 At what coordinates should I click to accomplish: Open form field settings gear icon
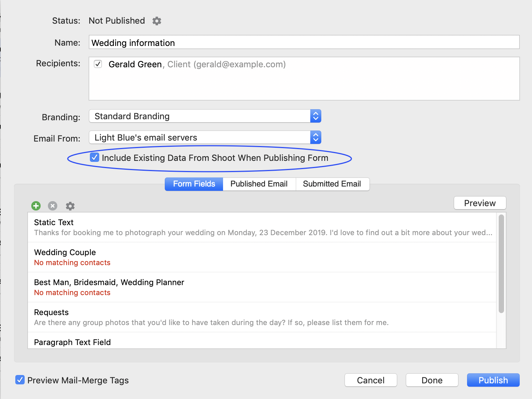click(x=70, y=206)
